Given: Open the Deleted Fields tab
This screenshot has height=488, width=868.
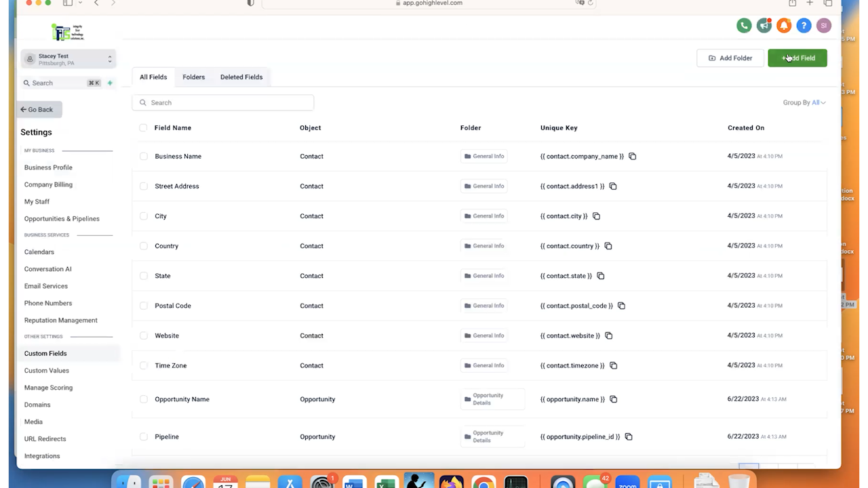Looking at the screenshot, I should click(x=241, y=77).
